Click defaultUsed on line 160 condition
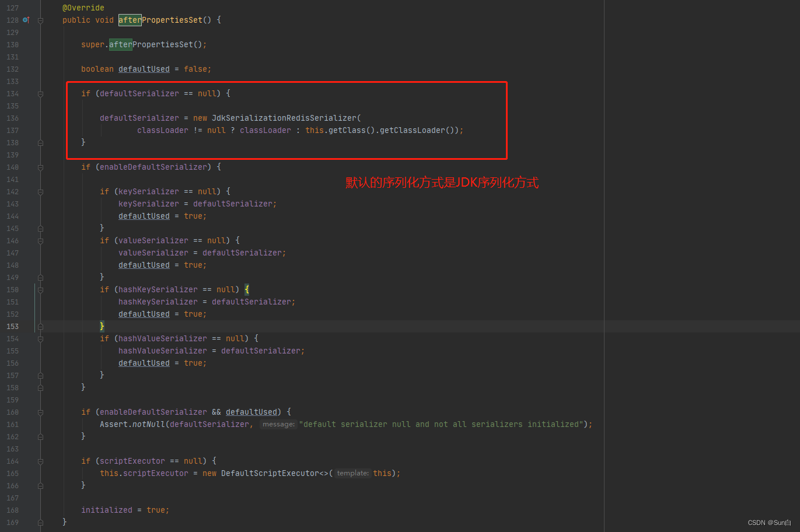 coord(251,412)
